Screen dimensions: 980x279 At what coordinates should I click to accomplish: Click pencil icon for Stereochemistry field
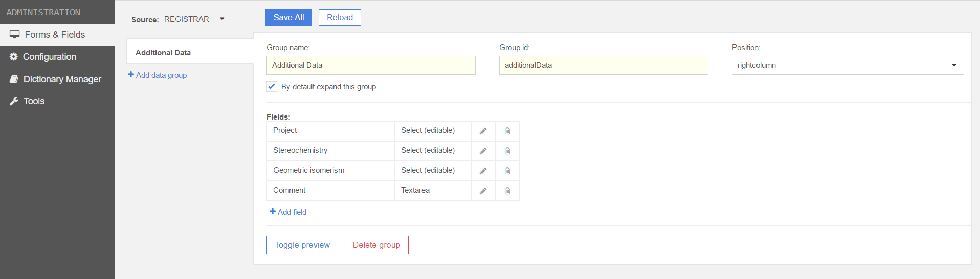[483, 151]
